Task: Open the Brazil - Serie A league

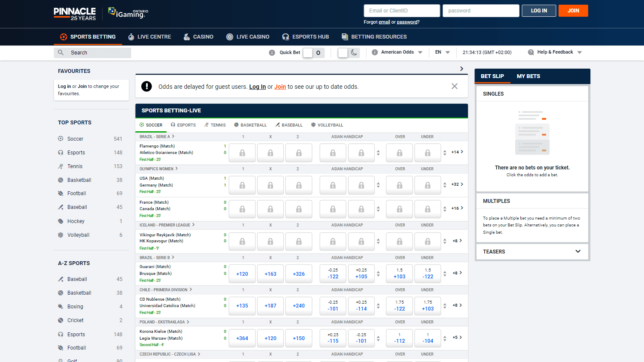Action: point(157,137)
